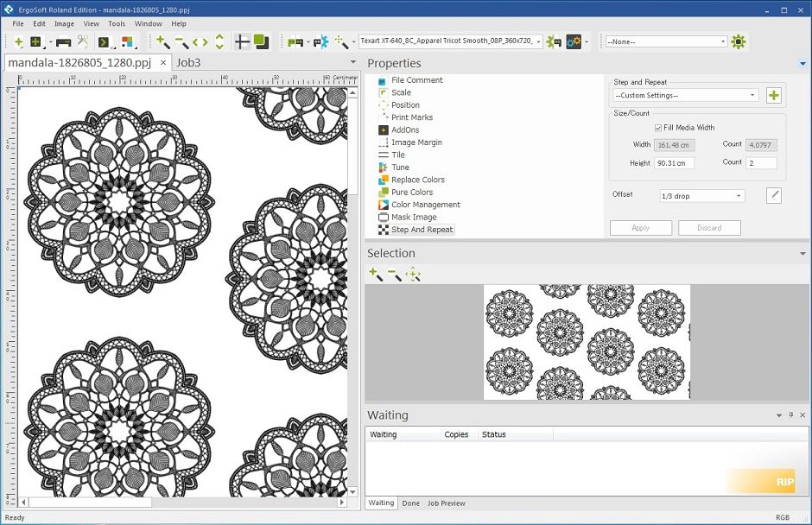Open the Tools menu
Screen dimensions: 812x525
[117, 24]
